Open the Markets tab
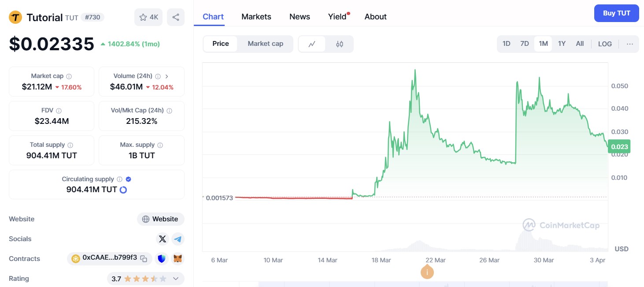 point(256,17)
